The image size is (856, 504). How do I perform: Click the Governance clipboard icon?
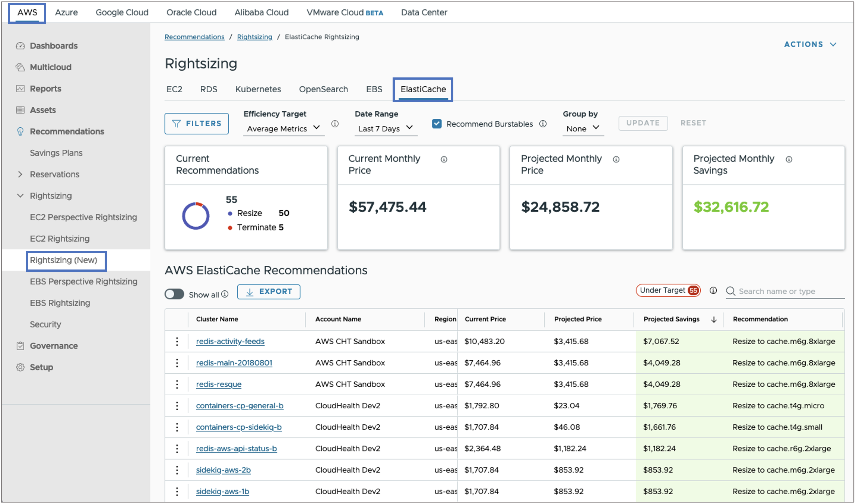click(20, 346)
